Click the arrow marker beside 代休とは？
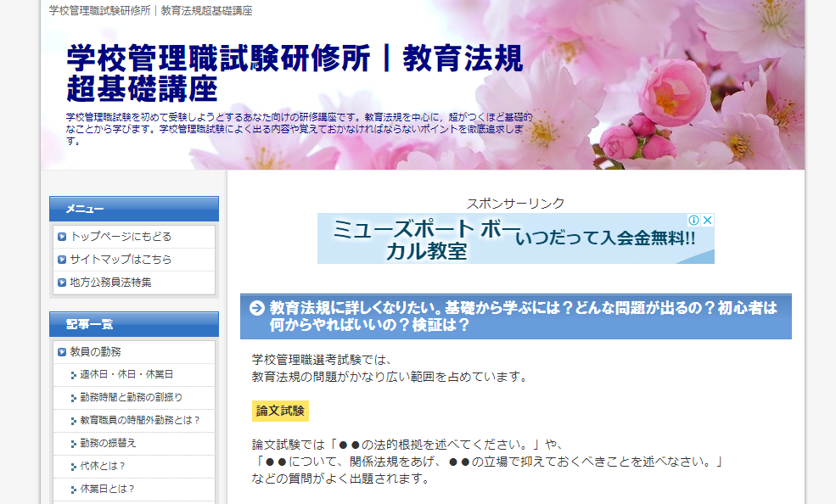This screenshot has height=504, width=836. [x=73, y=467]
